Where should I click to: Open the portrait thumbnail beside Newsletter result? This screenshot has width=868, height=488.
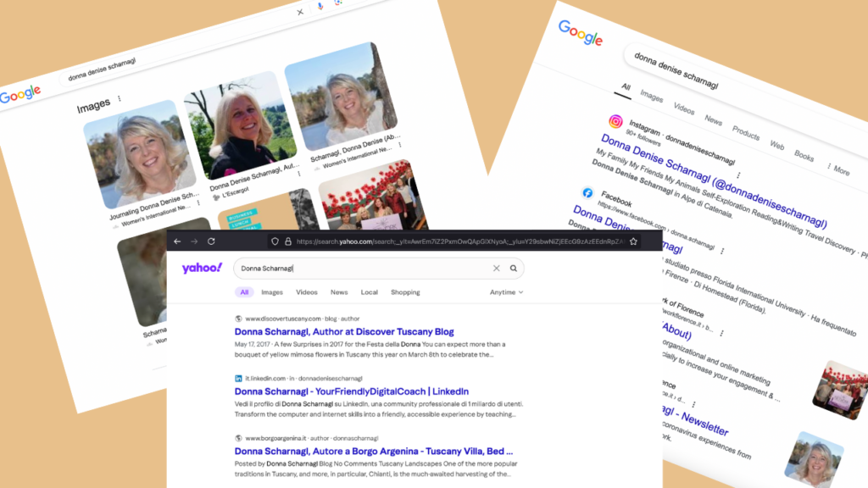point(815,458)
